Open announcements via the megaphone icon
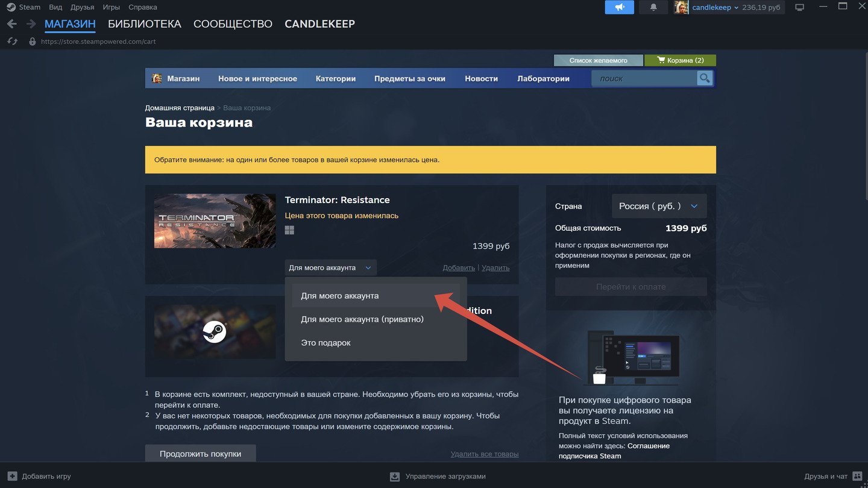 pyautogui.click(x=620, y=7)
